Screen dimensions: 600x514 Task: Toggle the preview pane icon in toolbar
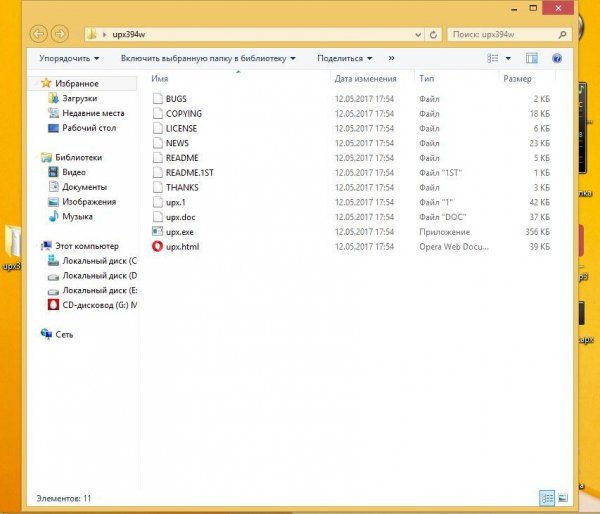(531, 59)
